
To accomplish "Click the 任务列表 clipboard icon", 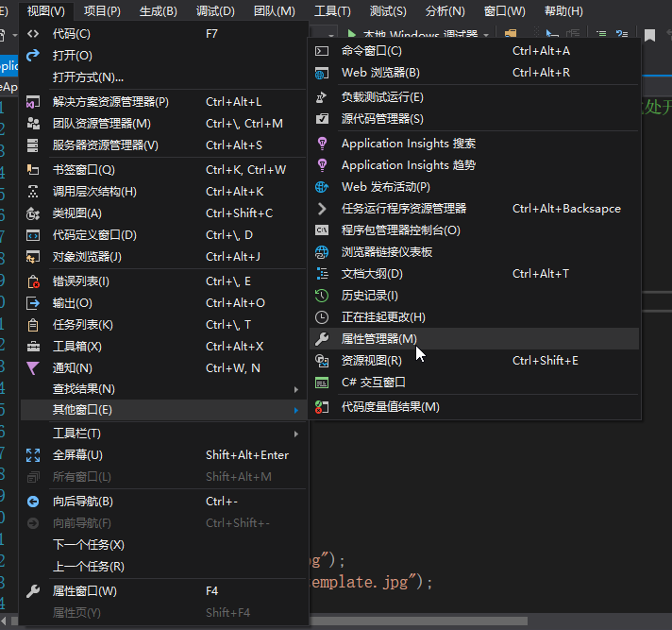I will (x=33, y=325).
